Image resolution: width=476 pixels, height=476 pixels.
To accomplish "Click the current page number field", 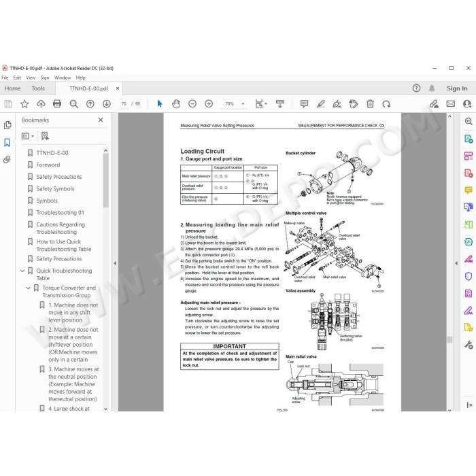I will pyautogui.click(x=124, y=104).
